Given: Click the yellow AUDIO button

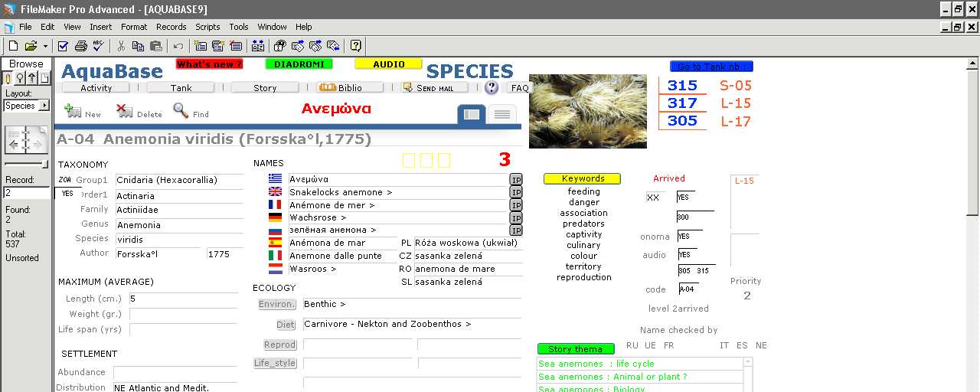Looking at the screenshot, I should click(x=388, y=64).
